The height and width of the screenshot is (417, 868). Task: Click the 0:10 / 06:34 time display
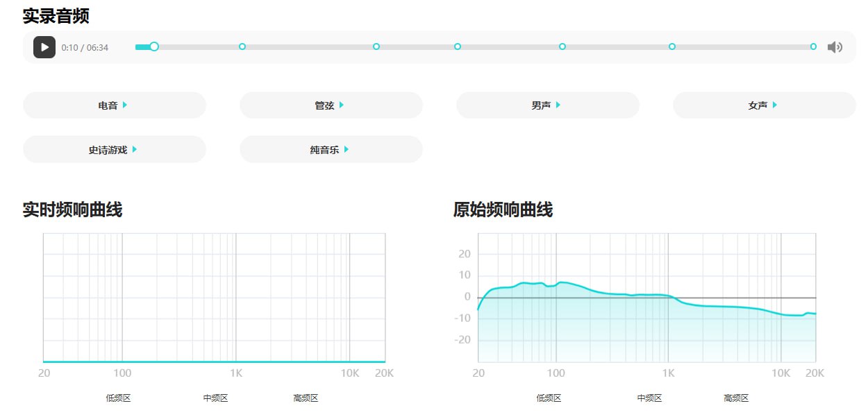click(85, 48)
